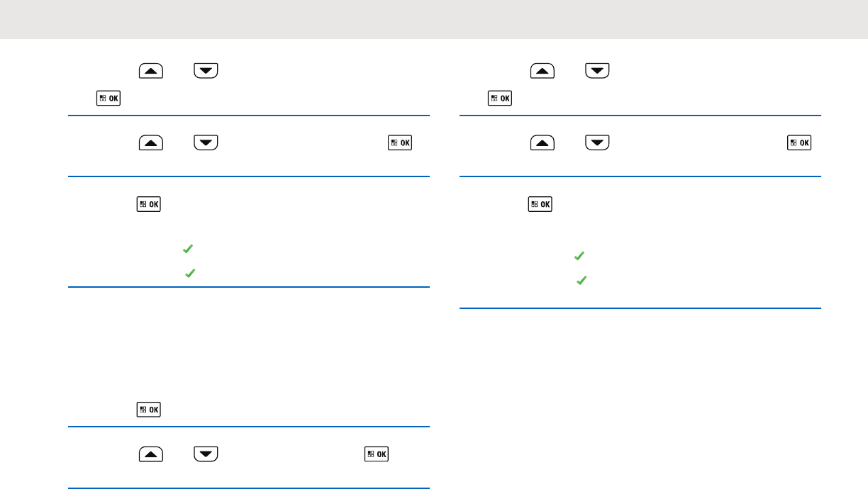
Task: Click the up arrow in the bottom-left step
Action: coord(151,454)
